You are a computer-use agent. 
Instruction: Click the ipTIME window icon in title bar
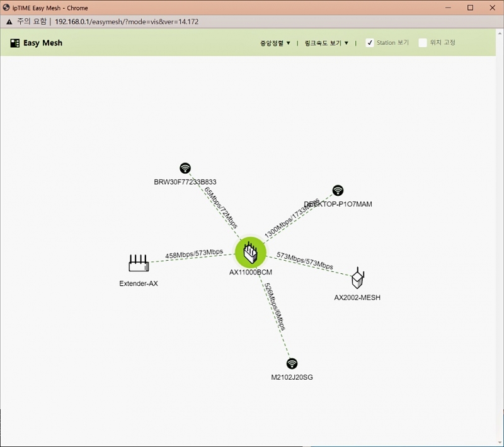click(x=6, y=8)
